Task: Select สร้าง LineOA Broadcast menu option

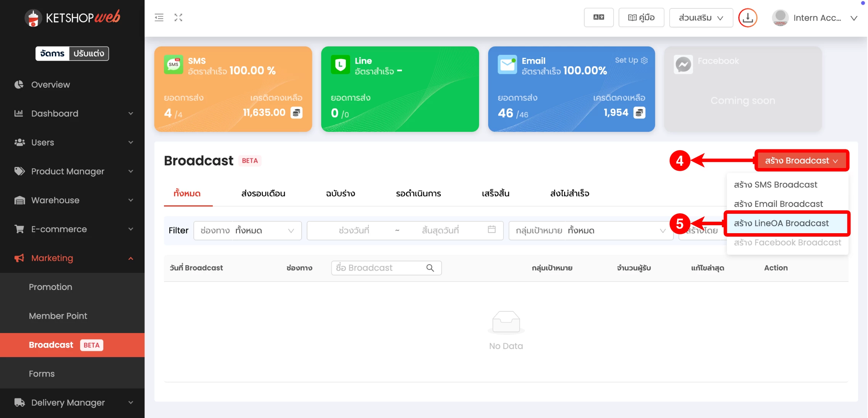Action: click(781, 223)
